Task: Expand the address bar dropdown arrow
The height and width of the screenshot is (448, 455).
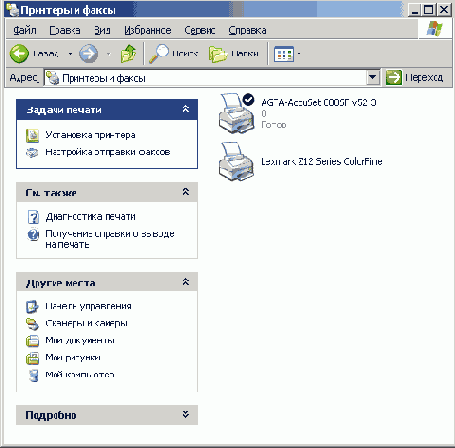Action: point(373,78)
